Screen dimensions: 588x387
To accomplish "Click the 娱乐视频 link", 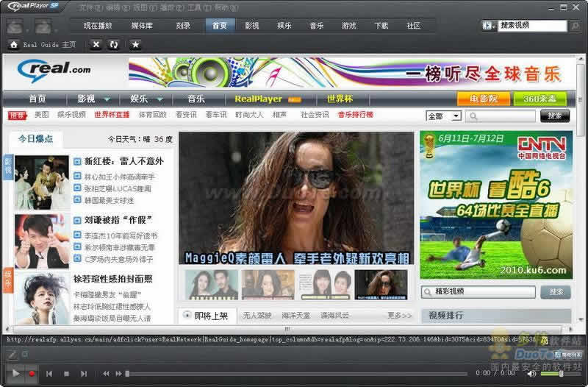I will 71,115.
